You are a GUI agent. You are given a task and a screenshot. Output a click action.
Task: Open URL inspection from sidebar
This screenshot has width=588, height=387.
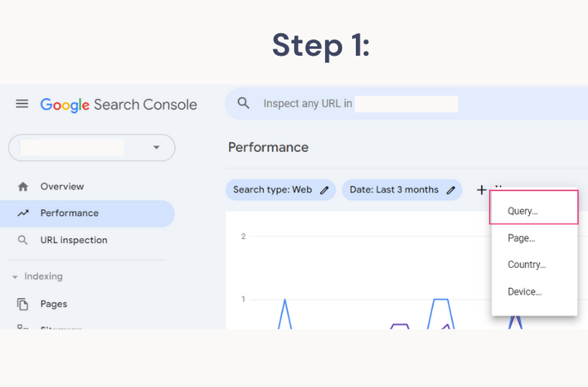tap(87, 240)
